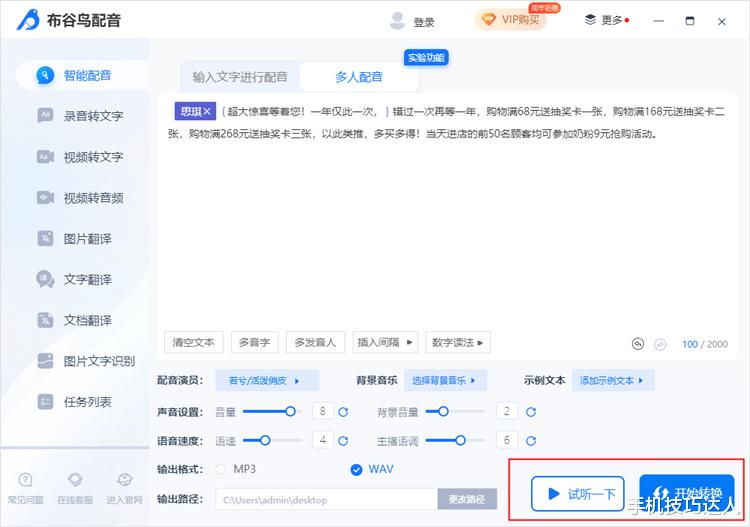The width and height of the screenshot is (750, 527).
Task: Expand the 插入间隔 dropdown
Action: coord(385,342)
